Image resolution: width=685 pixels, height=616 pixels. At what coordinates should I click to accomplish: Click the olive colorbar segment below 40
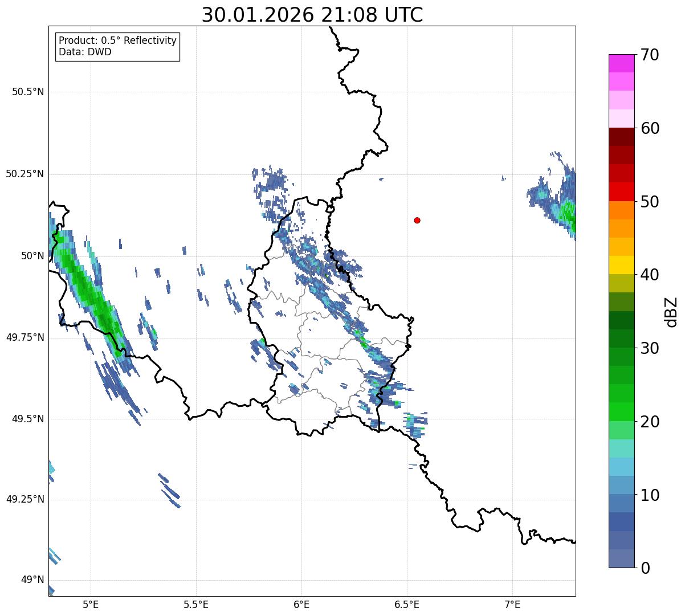tap(622, 283)
